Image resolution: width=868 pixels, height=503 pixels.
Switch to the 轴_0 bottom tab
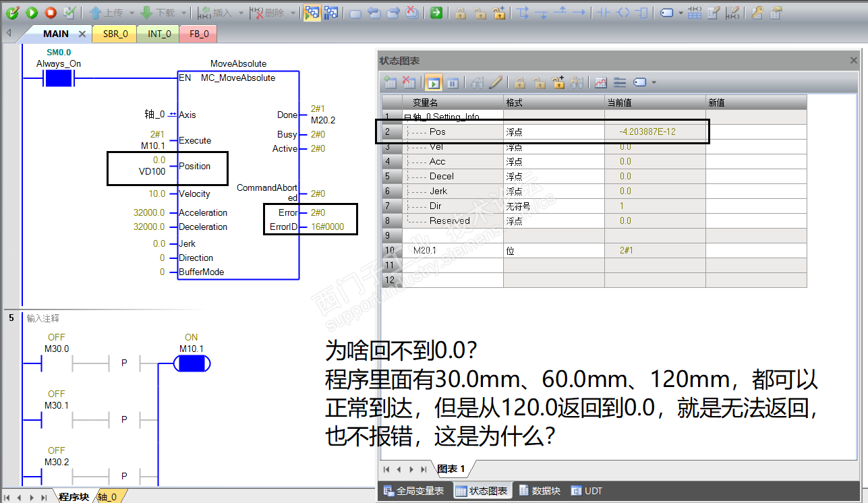pos(107,497)
